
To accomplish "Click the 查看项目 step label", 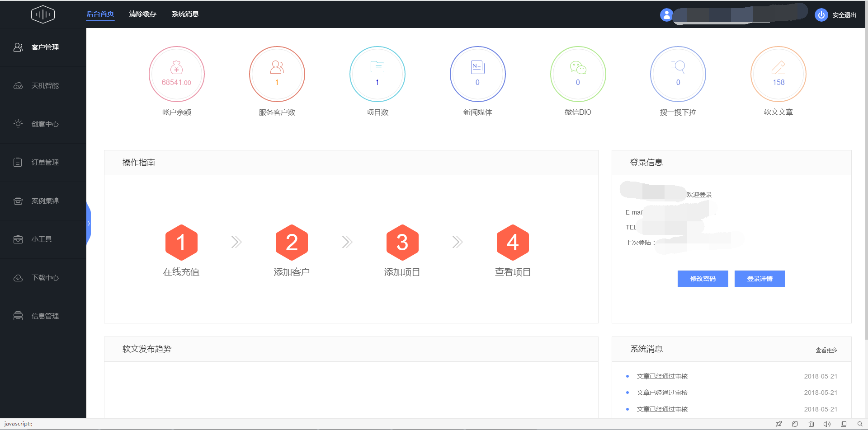I will point(513,272).
